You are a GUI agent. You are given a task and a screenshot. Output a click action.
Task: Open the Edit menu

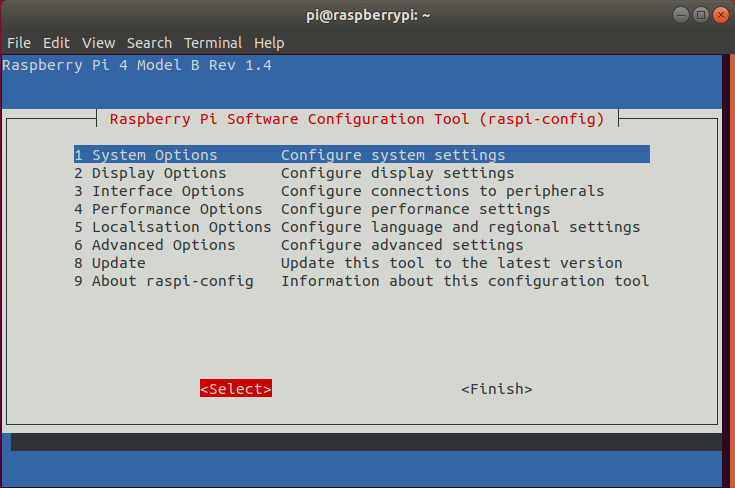pos(56,43)
